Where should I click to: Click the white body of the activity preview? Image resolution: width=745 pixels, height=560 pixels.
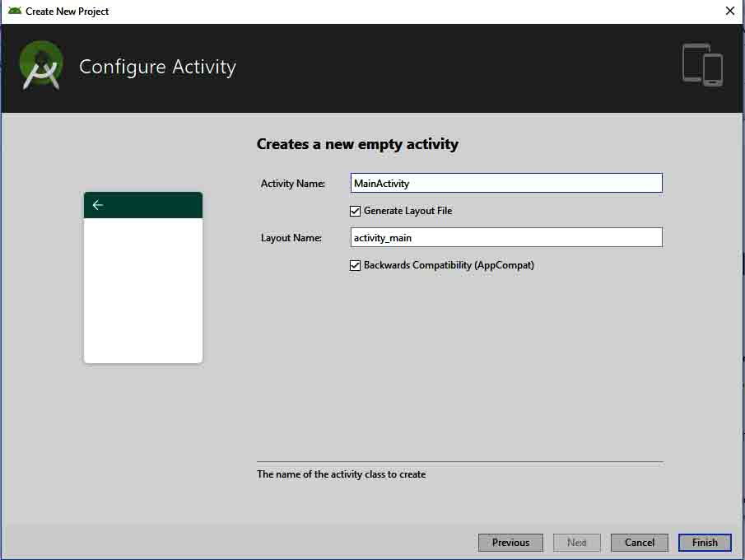pos(143,288)
